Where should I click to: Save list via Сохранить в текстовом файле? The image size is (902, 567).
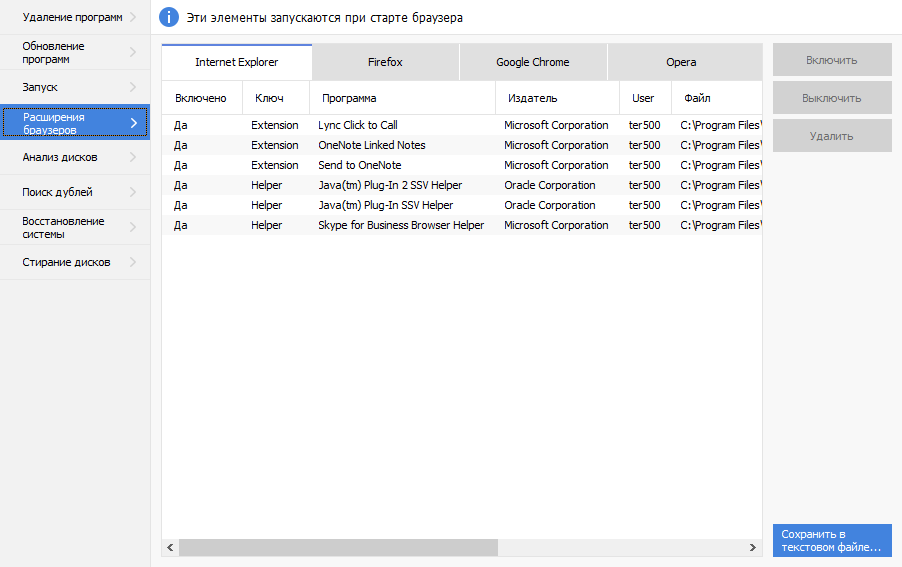[x=832, y=541]
